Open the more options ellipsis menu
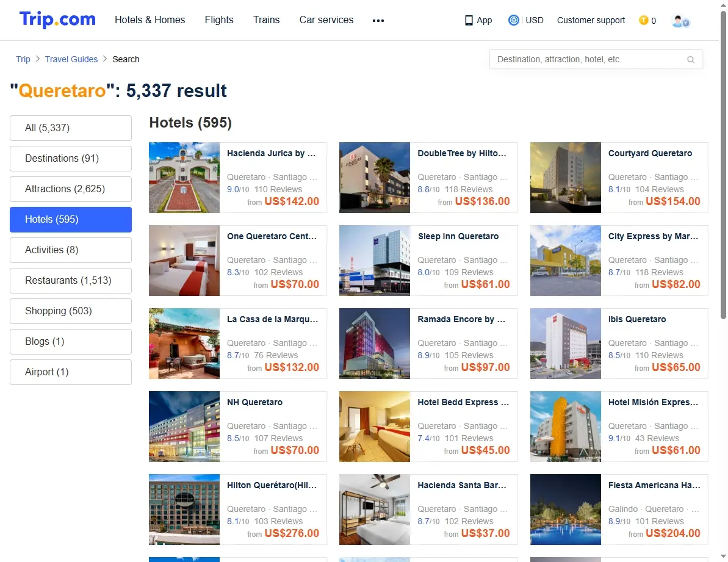This screenshot has width=728, height=562. tap(378, 20)
